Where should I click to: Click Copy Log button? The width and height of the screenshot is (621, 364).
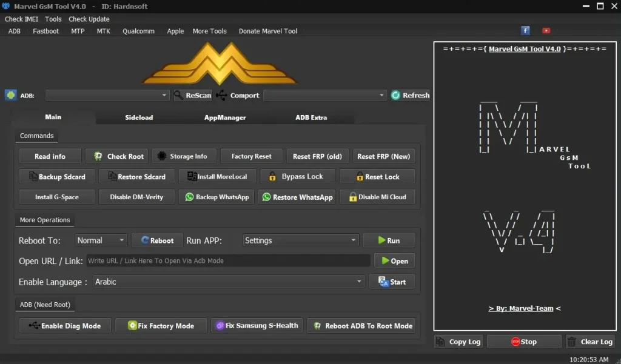point(458,342)
